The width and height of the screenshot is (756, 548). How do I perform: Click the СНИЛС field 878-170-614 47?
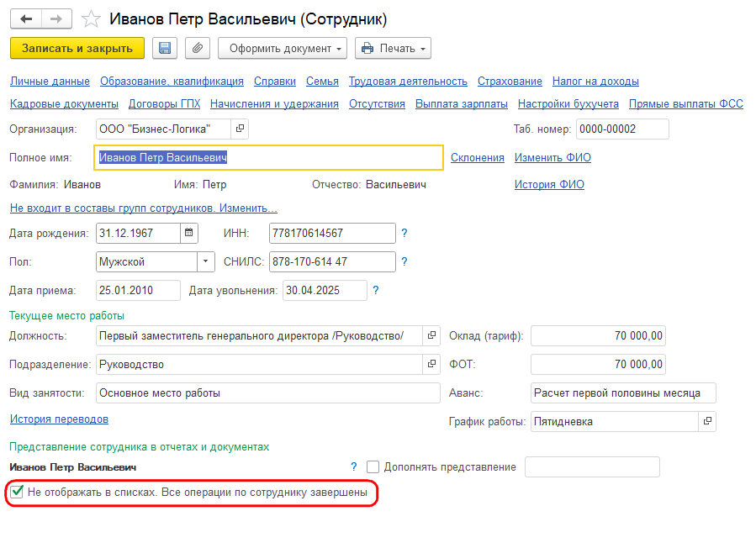coord(333,261)
